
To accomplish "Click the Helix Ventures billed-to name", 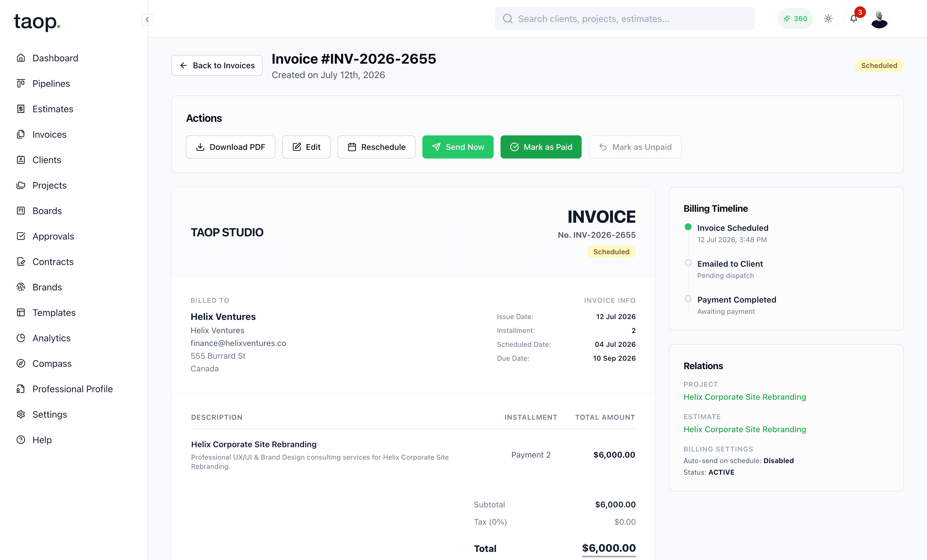I will (x=223, y=317).
